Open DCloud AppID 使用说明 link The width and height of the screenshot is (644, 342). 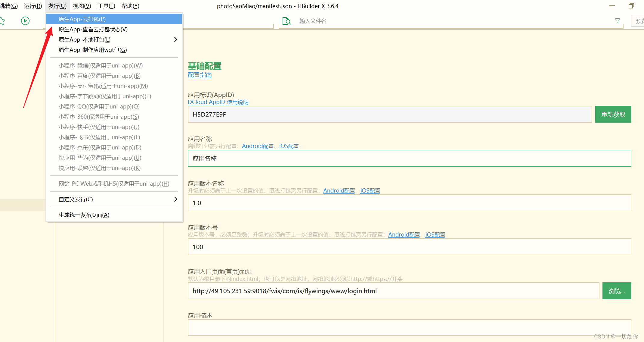click(x=218, y=102)
